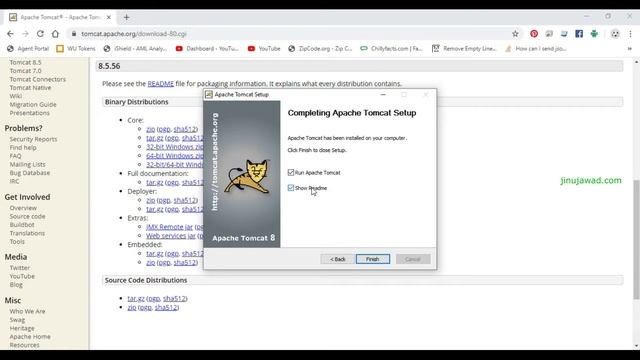Open the sha512 link for source zip
This screenshot has height=360, width=640.
tap(166, 307)
